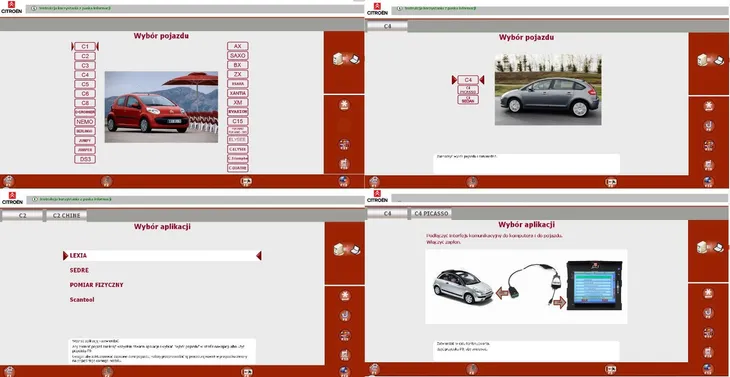Image resolution: width=730 pixels, height=377 pixels.
Task: Select the XM vehicle button
Action: (238, 102)
